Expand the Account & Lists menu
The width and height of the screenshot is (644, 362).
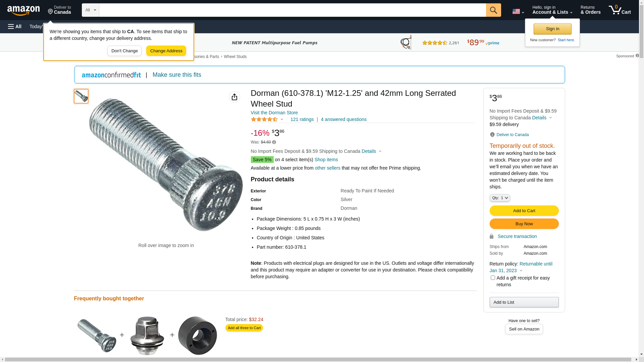tap(552, 10)
